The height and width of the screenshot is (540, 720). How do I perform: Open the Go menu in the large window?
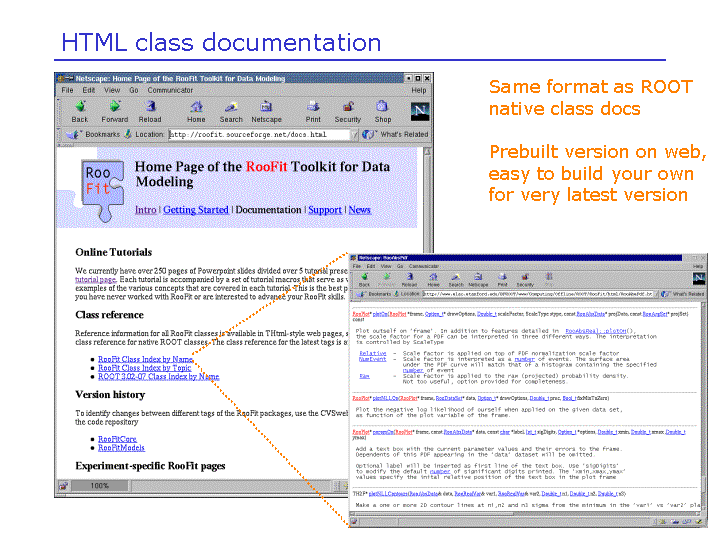(x=134, y=90)
